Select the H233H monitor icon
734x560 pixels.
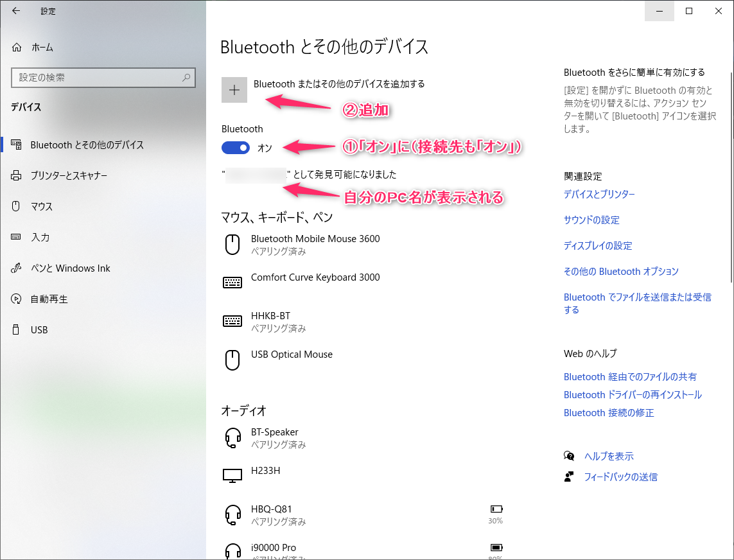click(x=232, y=476)
